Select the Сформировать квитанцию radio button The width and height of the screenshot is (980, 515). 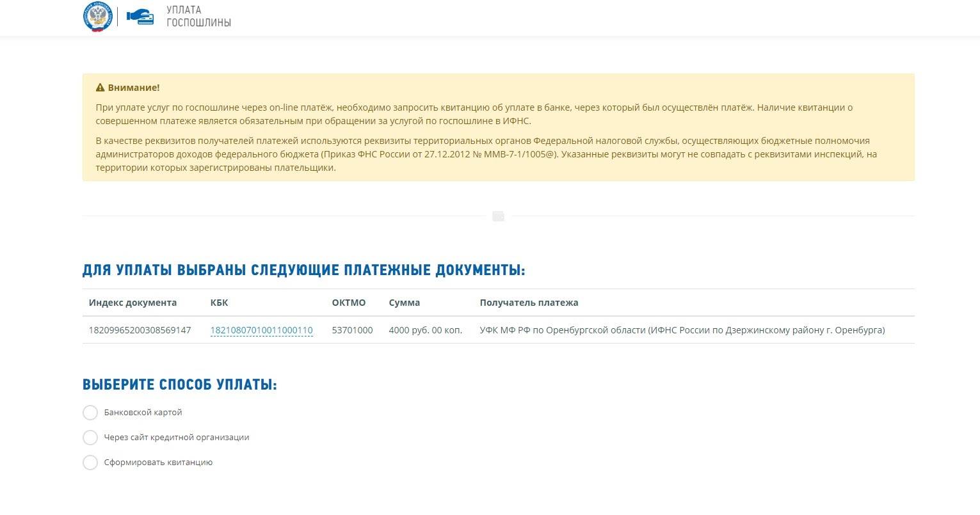[90, 463]
